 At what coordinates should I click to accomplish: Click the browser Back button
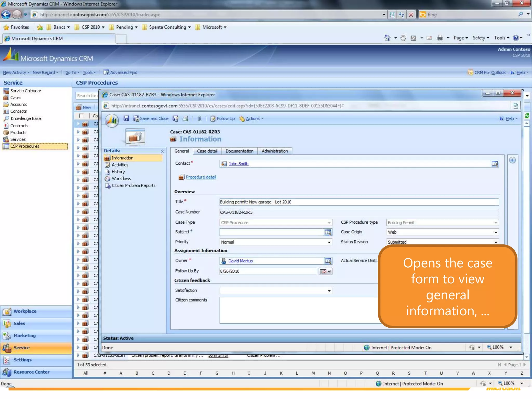6,15
